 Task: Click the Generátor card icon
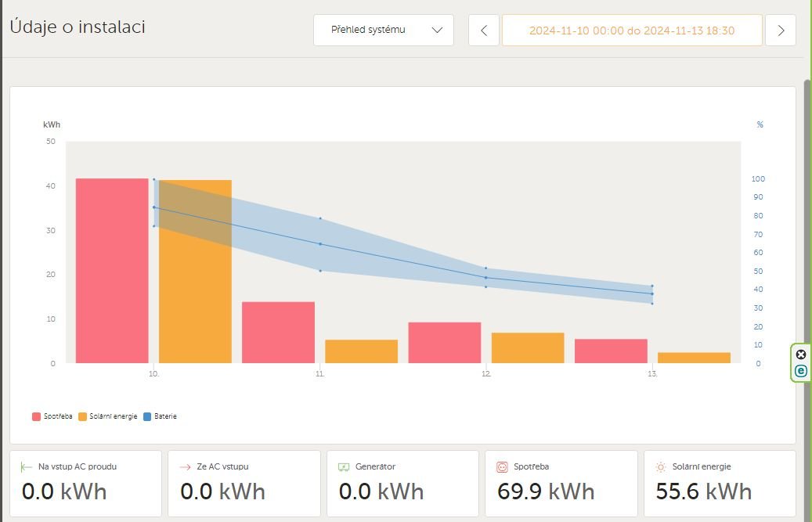click(344, 466)
